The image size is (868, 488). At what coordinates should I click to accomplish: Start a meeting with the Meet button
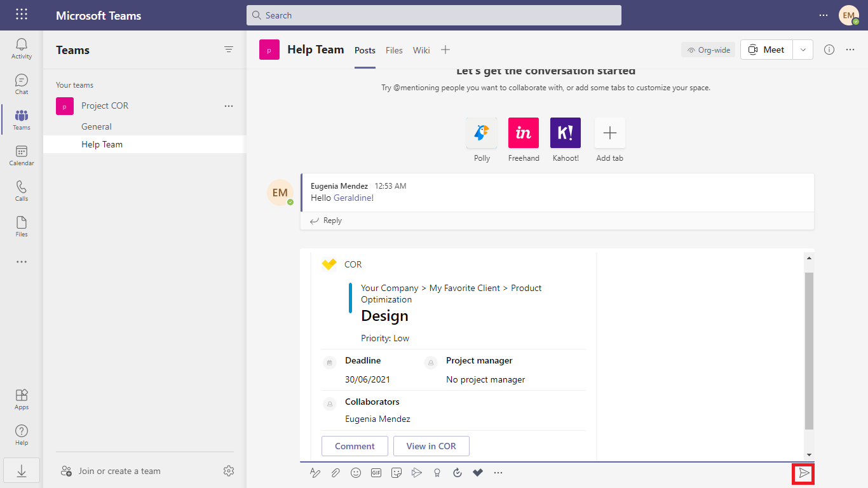point(766,50)
